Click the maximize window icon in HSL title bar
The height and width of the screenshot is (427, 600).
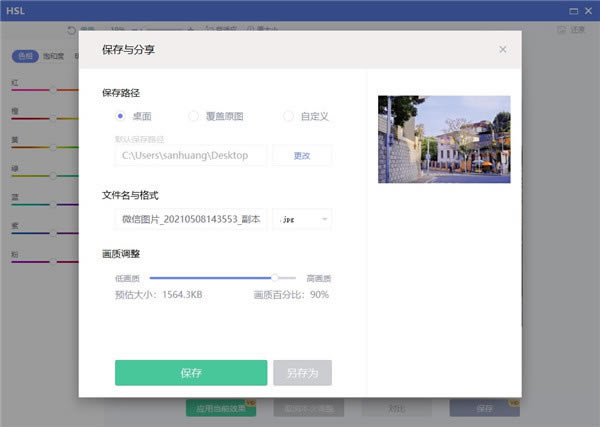pos(573,11)
